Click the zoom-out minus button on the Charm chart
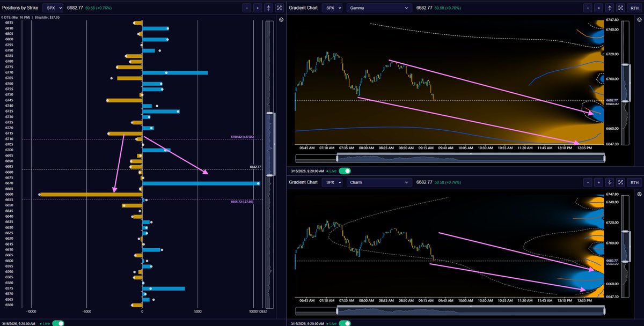The height and width of the screenshot is (326, 644). pyautogui.click(x=587, y=182)
